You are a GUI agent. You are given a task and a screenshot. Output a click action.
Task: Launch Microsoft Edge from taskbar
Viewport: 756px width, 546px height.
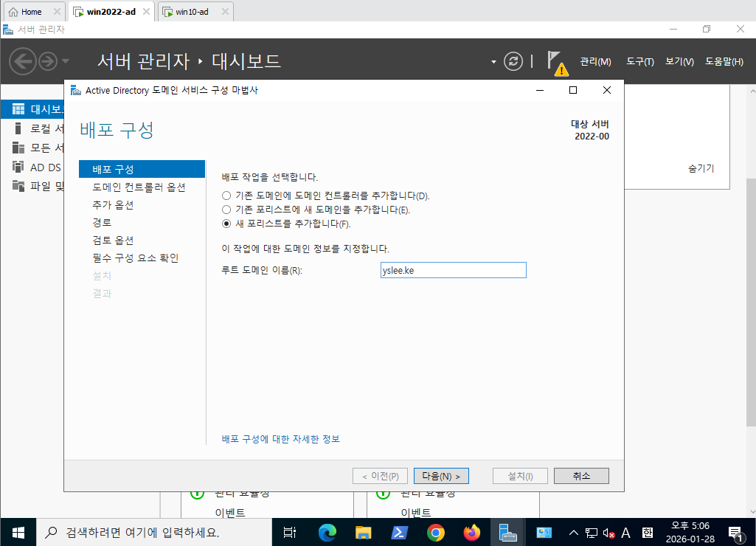(327, 533)
